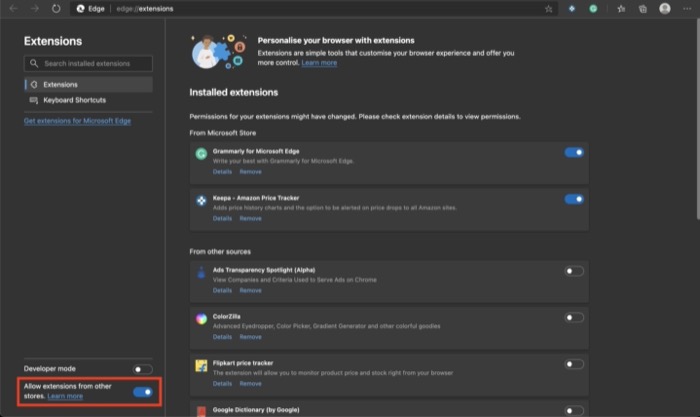This screenshot has height=417, width=700.
Task: Disable Grammarly for Microsoft Edge toggle
Action: (x=574, y=152)
